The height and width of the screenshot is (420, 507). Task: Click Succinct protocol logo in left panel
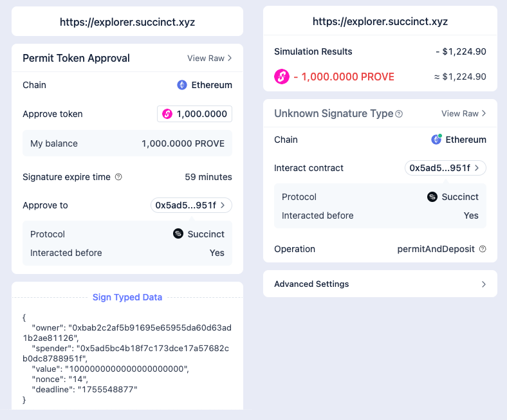178,233
